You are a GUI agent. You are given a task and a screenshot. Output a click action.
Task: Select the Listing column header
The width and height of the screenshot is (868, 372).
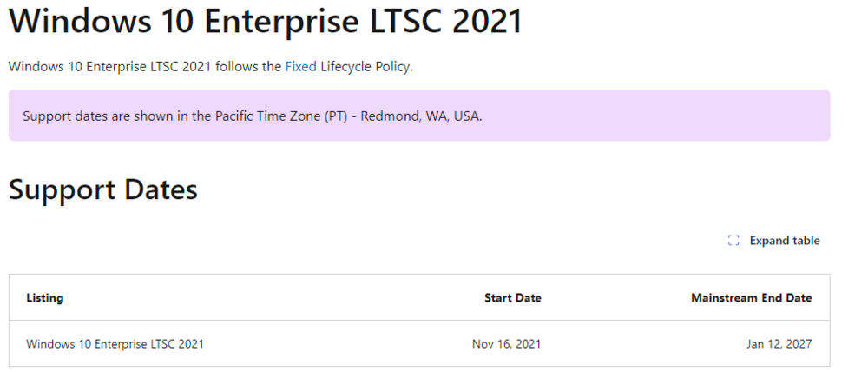(45, 297)
